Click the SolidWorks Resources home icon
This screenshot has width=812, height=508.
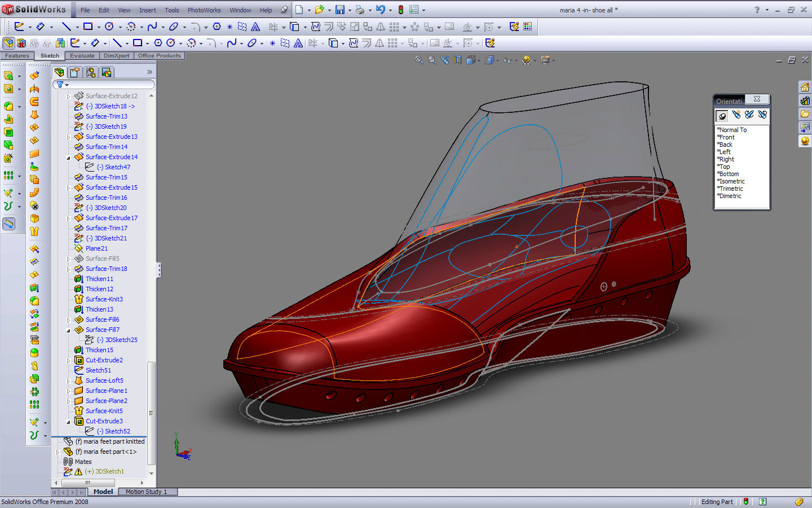pos(805,87)
